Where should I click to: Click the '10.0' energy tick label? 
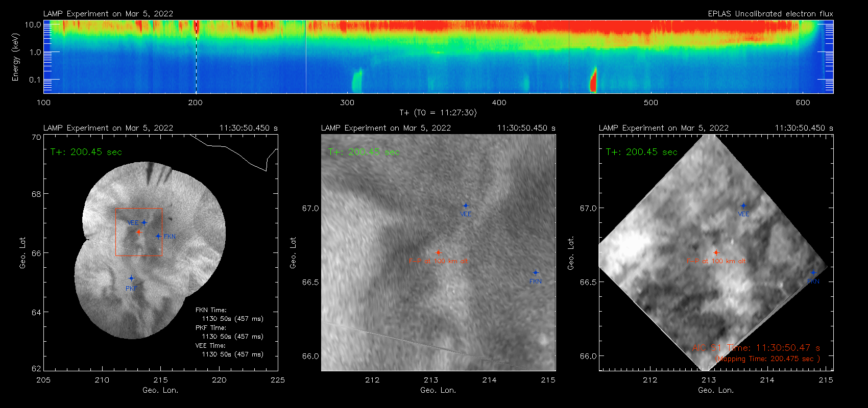(x=33, y=24)
